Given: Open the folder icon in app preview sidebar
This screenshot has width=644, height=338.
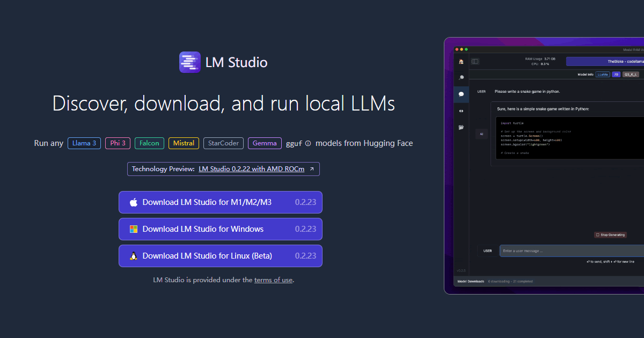Looking at the screenshot, I should click(x=461, y=127).
